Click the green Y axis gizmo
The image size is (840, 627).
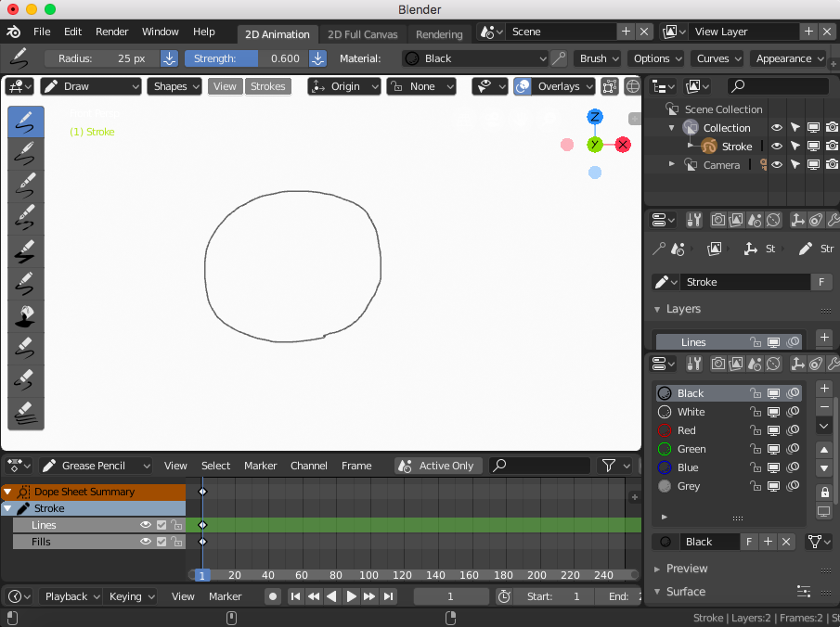[x=595, y=145]
